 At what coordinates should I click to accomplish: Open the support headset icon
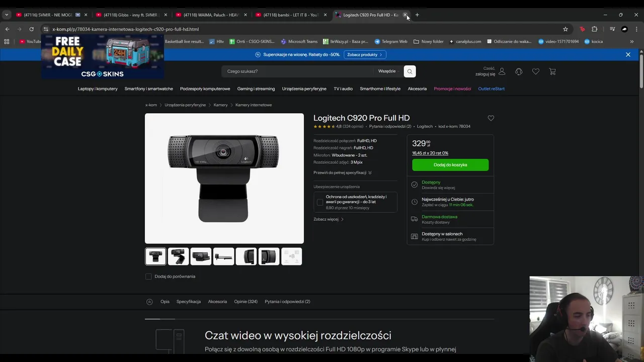click(519, 71)
